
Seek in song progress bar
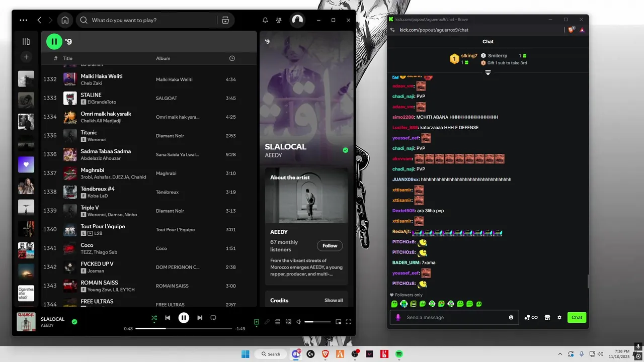click(x=184, y=329)
